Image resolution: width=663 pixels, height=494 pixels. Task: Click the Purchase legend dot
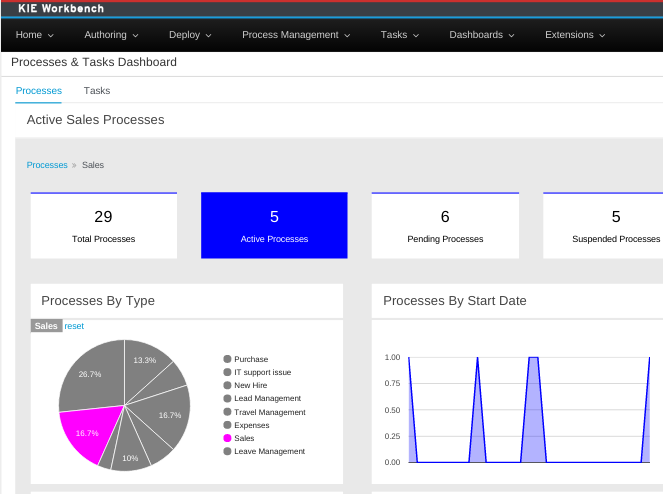(x=228, y=359)
